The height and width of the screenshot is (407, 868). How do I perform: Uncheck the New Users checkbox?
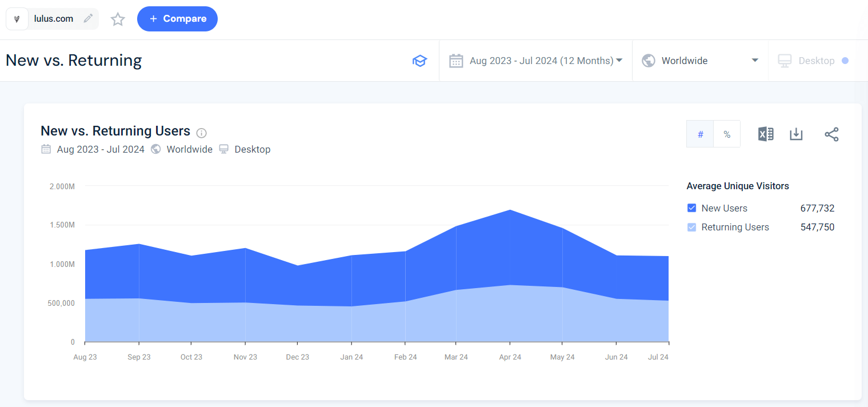pyautogui.click(x=691, y=208)
